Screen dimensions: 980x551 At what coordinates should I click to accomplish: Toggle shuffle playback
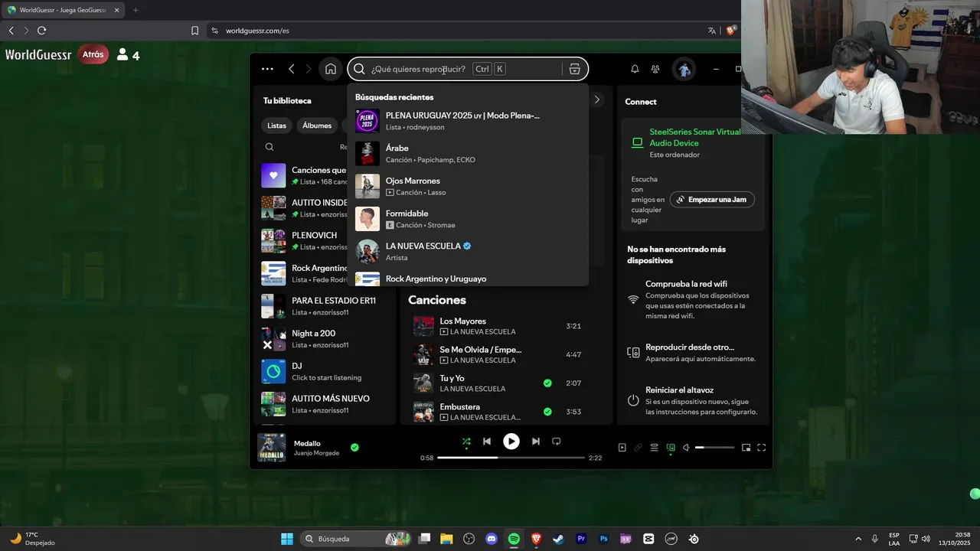coord(466,442)
